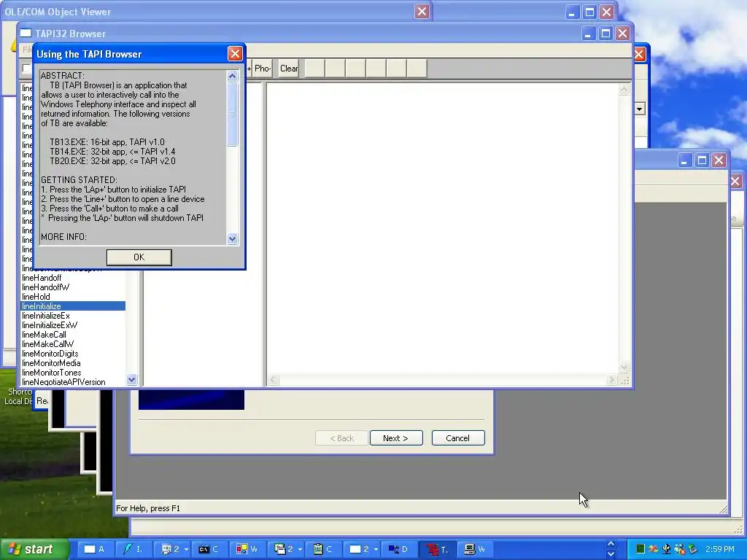Switch to the TAPI Browser taskbar item T.
The image size is (747, 560).
pyautogui.click(x=438, y=549)
